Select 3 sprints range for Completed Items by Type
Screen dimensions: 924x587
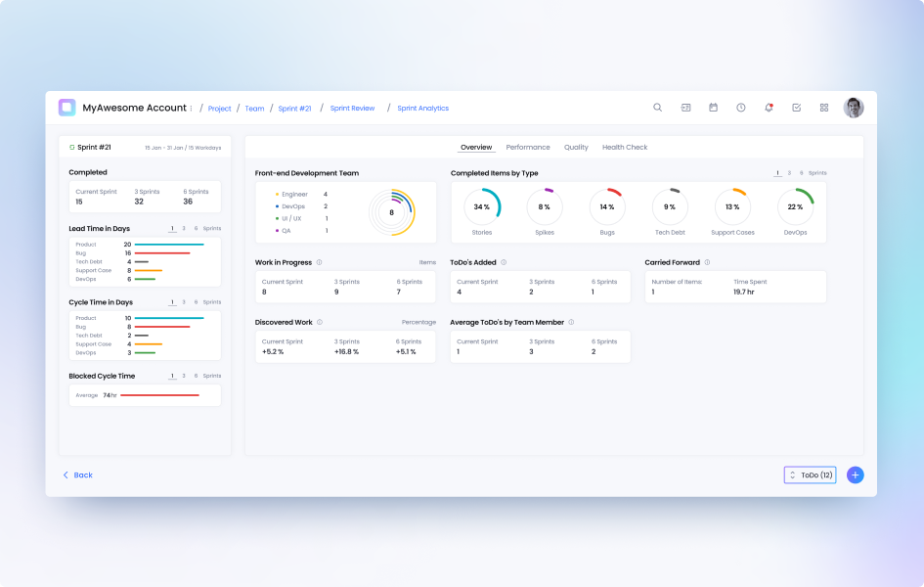tap(790, 173)
